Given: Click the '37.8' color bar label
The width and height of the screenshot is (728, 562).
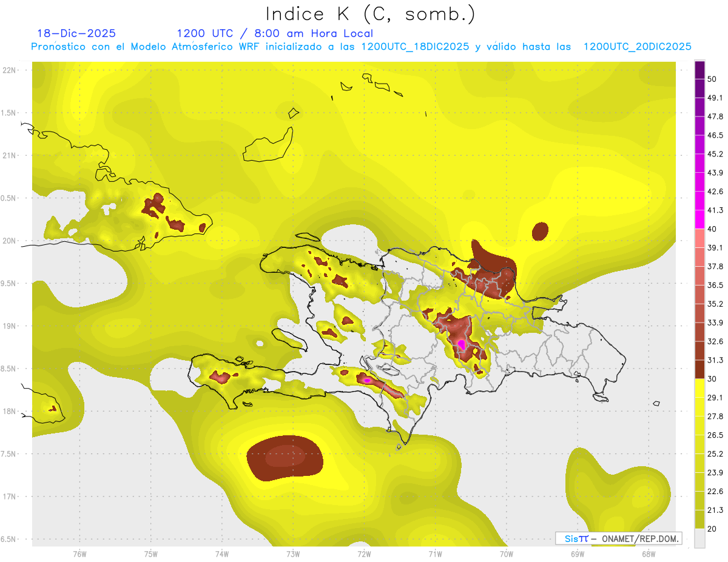Looking at the screenshot, I should (x=715, y=266).
